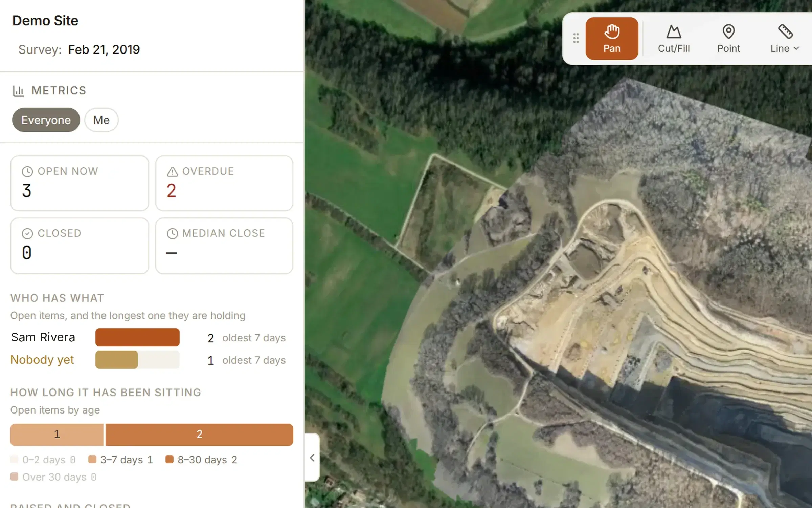The image size is (812, 508).
Task: Select the Nobody yet row
Action: (x=148, y=360)
